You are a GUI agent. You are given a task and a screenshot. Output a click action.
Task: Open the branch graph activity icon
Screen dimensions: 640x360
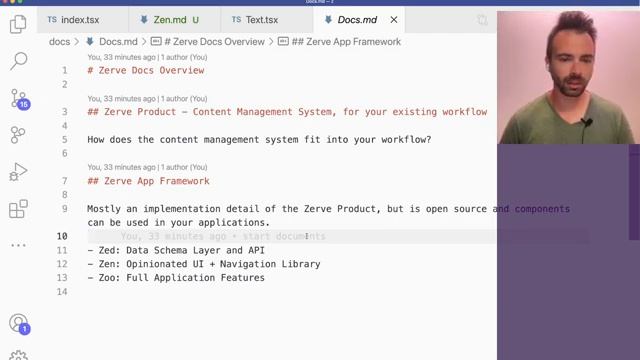point(18,135)
